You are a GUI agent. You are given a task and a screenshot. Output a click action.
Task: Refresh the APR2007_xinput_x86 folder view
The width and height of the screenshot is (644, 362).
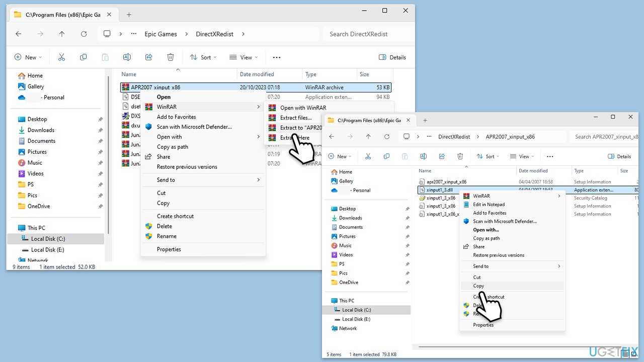point(386,137)
